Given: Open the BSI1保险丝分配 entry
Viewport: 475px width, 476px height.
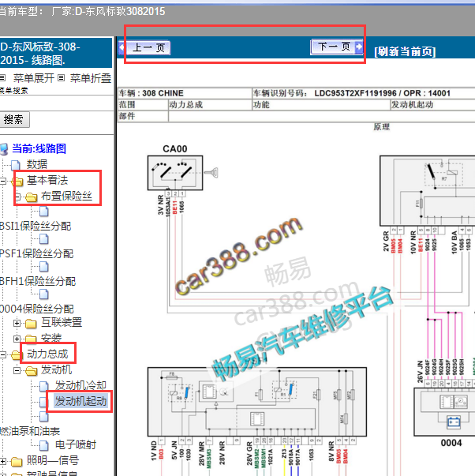Looking at the screenshot, I should click(36, 227).
